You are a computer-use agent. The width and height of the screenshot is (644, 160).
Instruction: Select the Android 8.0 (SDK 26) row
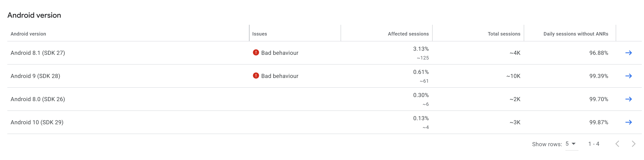[x=38, y=99]
